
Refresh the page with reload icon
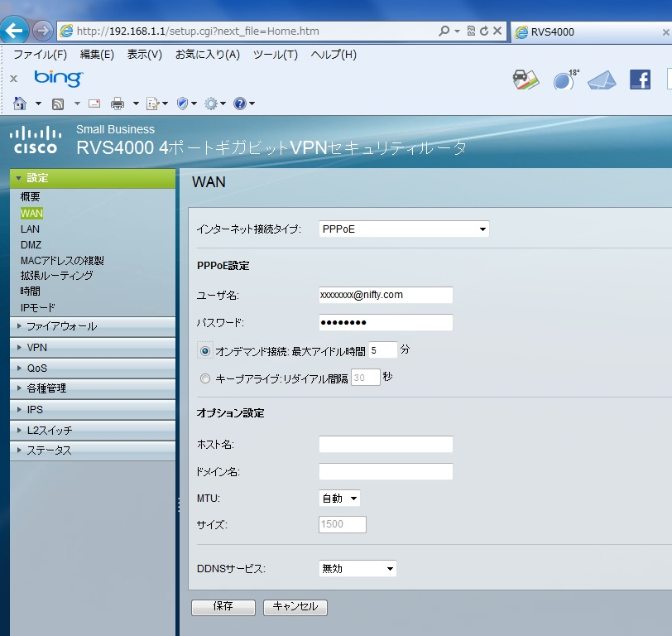pyautogui.click(x=484, y=31)
